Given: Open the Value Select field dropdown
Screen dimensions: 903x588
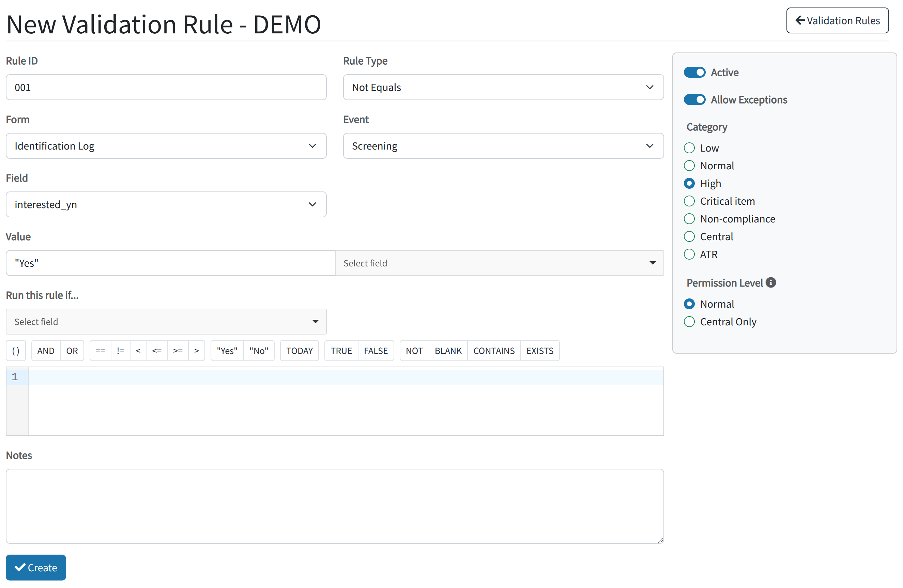Looking at the screenshot, I should click(x=499, y=263).
